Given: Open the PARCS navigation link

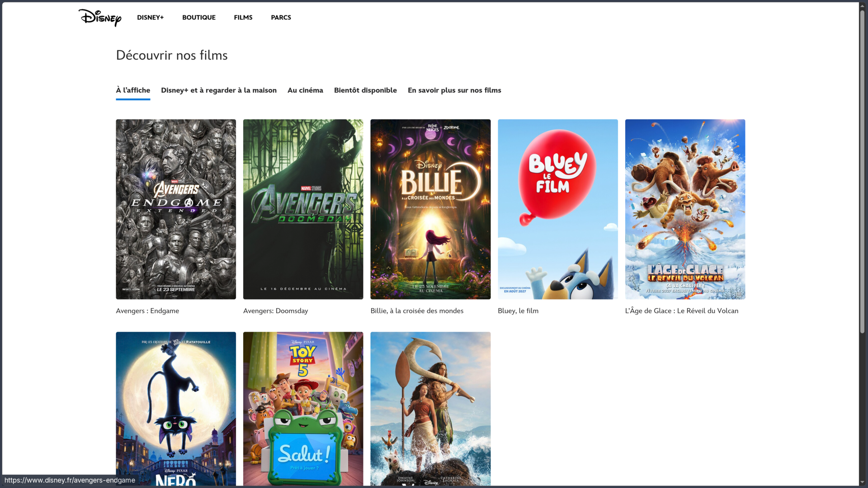Looking at the screenshot, I should point(281,18).
